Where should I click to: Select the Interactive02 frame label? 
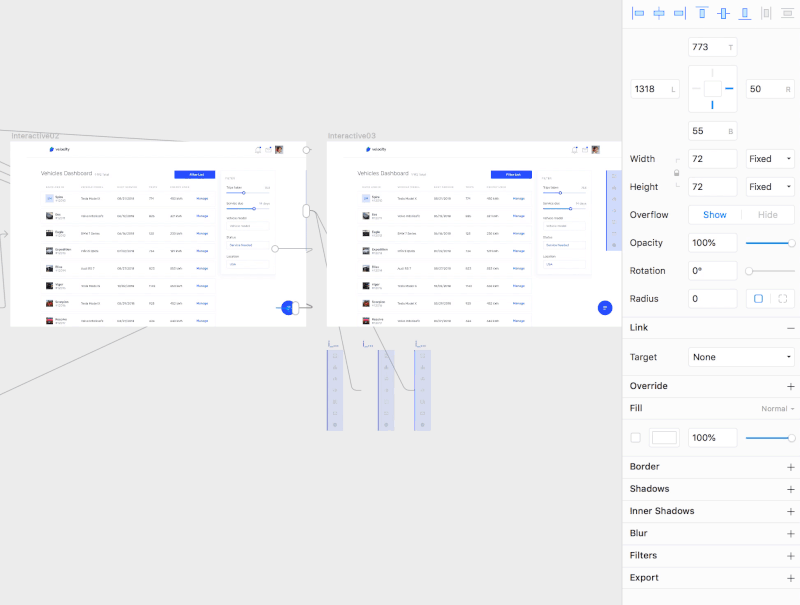tap(35, 136)
